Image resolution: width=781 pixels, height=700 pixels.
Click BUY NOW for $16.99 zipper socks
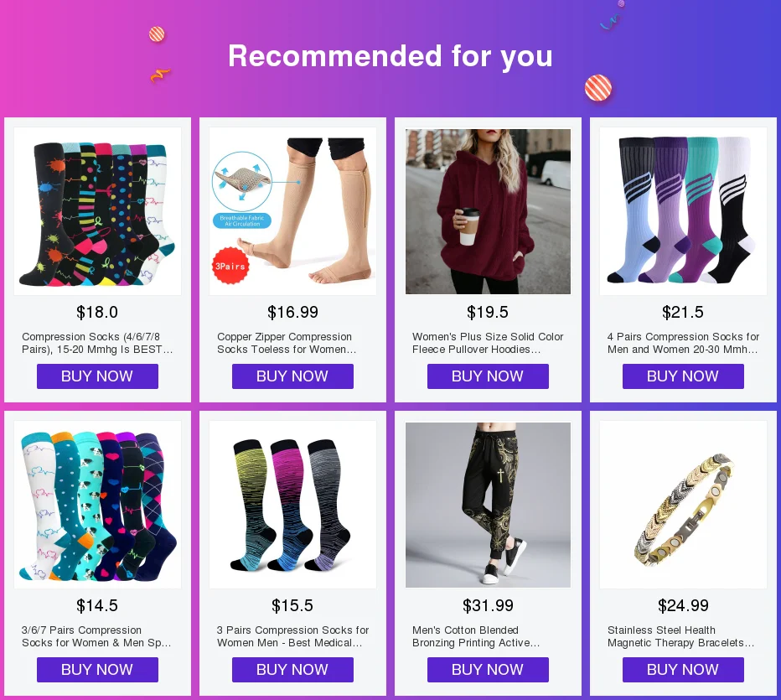click(x=293, y=376)
